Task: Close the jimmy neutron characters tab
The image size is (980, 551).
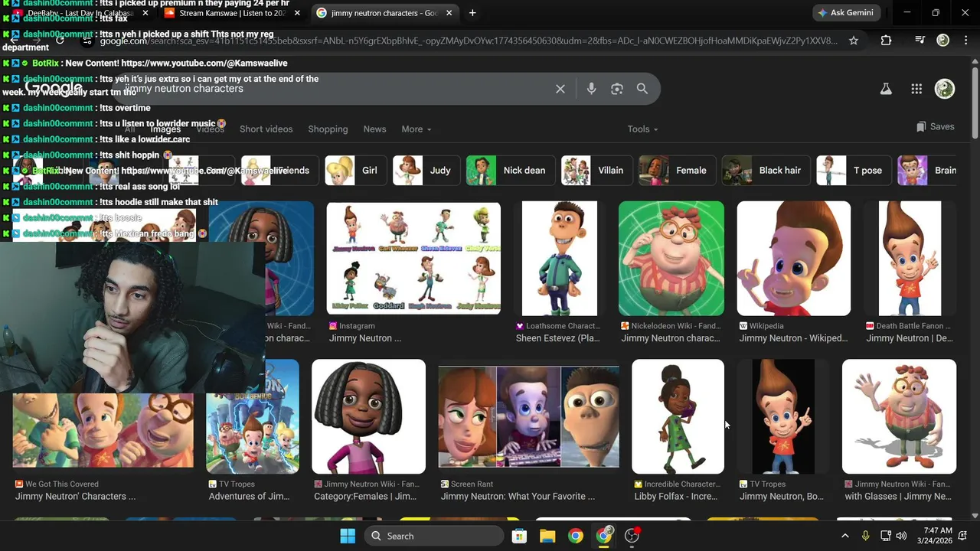Action: [449, 13]
